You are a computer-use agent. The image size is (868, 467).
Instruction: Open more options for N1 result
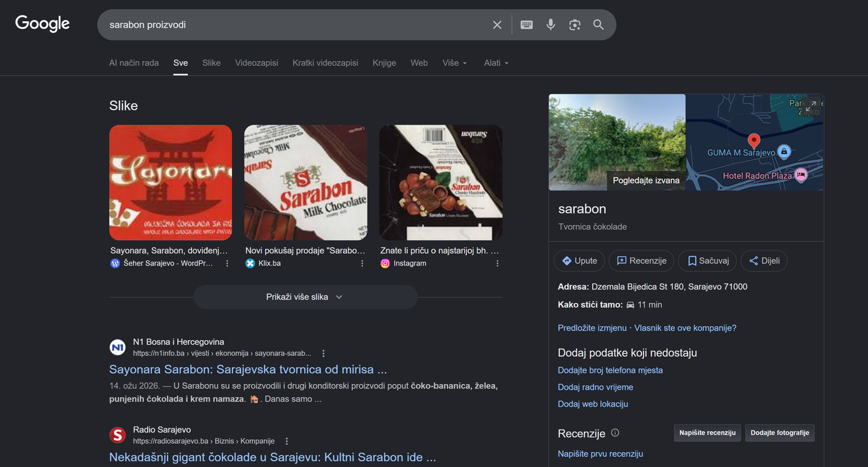[x=323, y=354]
